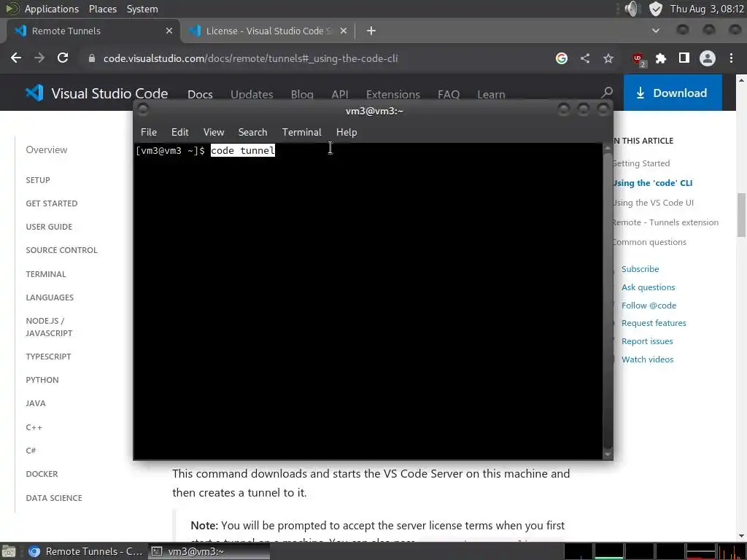Click the Follow @code link

649,306
